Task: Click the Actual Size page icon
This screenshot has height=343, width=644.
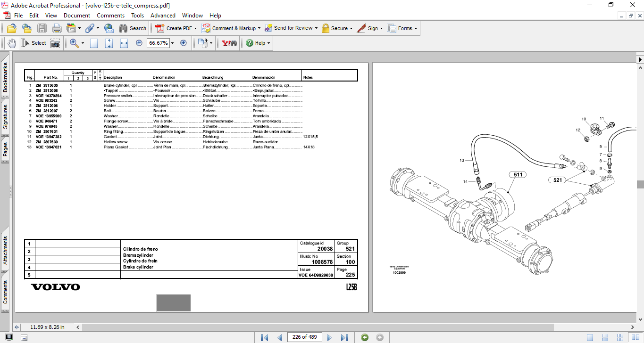Action: pos(94,43)
